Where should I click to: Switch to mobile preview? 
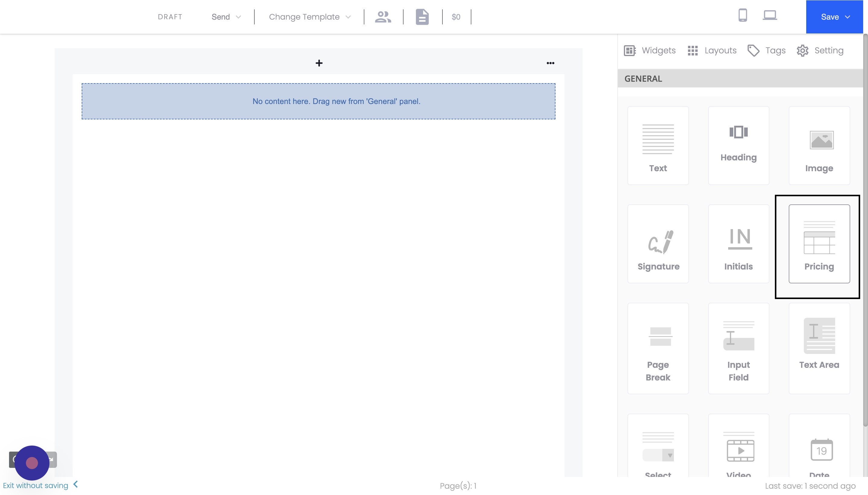(743, 15)
